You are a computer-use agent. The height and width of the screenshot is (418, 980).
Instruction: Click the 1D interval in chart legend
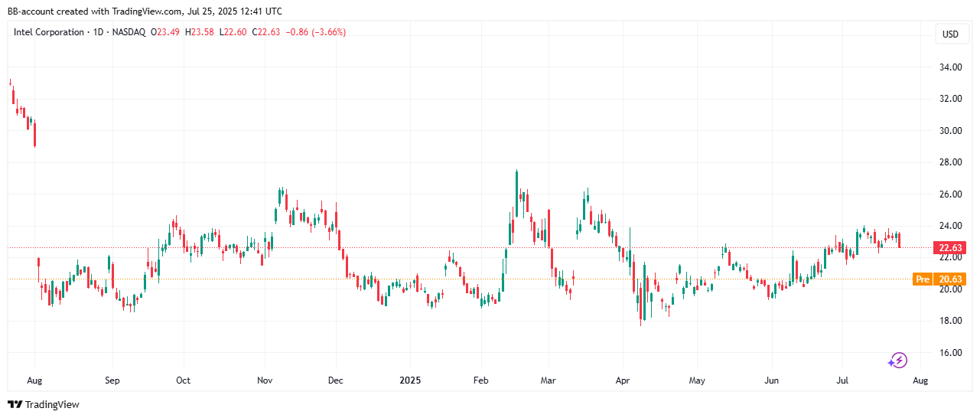coord(98,32)
